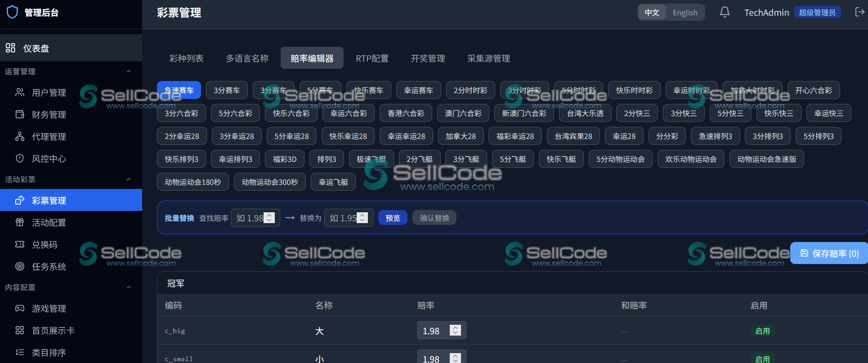This screenshot has width=868, height=363.
Task: Select the 加拿大28 lottery chip
Action: click(461, 136)
